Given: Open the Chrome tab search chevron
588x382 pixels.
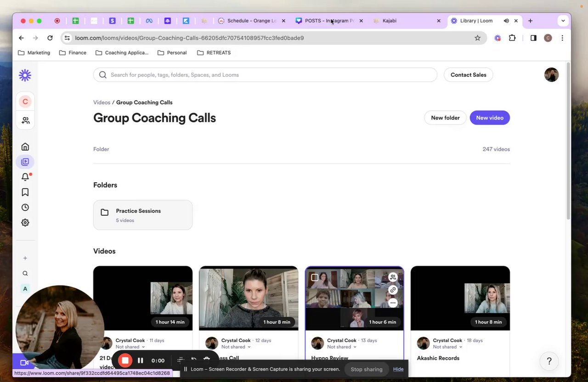Looking at the screenshot, I should tap(563, 21).
